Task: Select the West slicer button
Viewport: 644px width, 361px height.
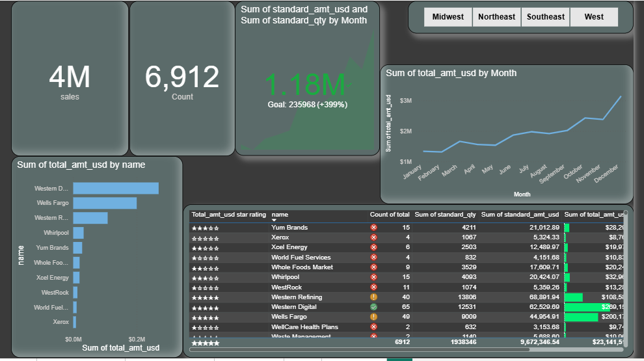Action: pyautogui.click(x=594, y=17)
